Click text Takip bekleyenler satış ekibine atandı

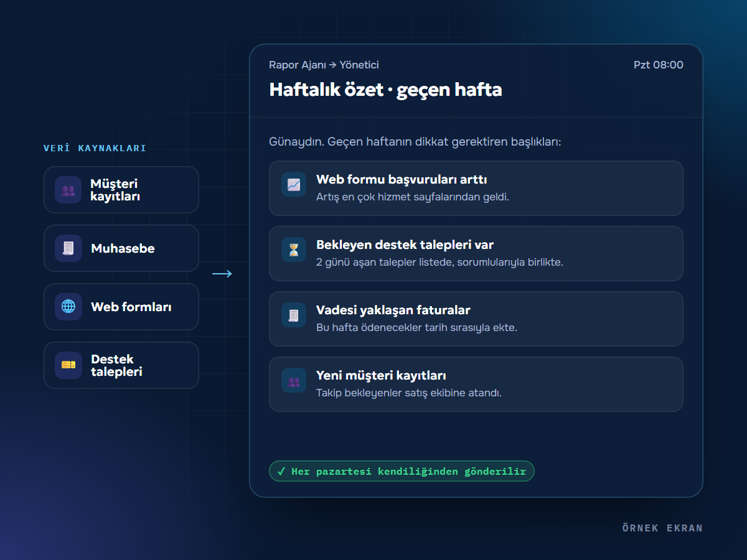[409, 393]
